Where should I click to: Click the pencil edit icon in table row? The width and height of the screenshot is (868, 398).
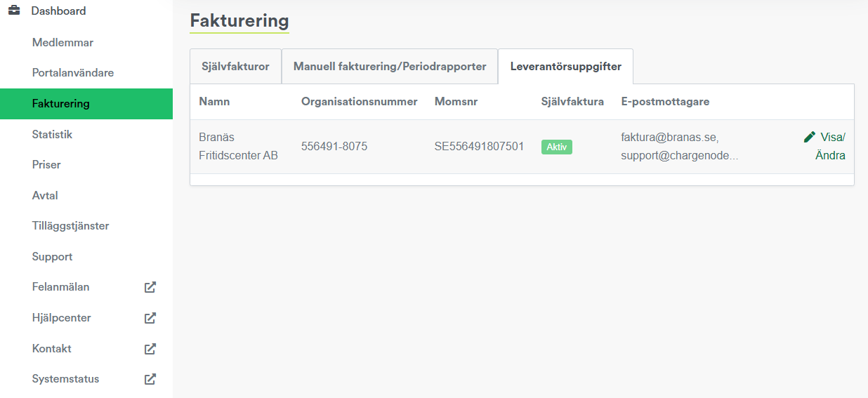click(x=810, y=137)
